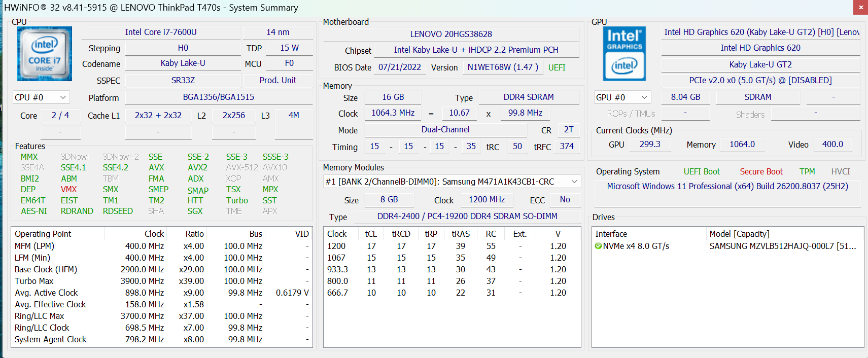Click the AES-NI feature label
868x358 pixels.
pyautogui.click(x=33, y=211)
